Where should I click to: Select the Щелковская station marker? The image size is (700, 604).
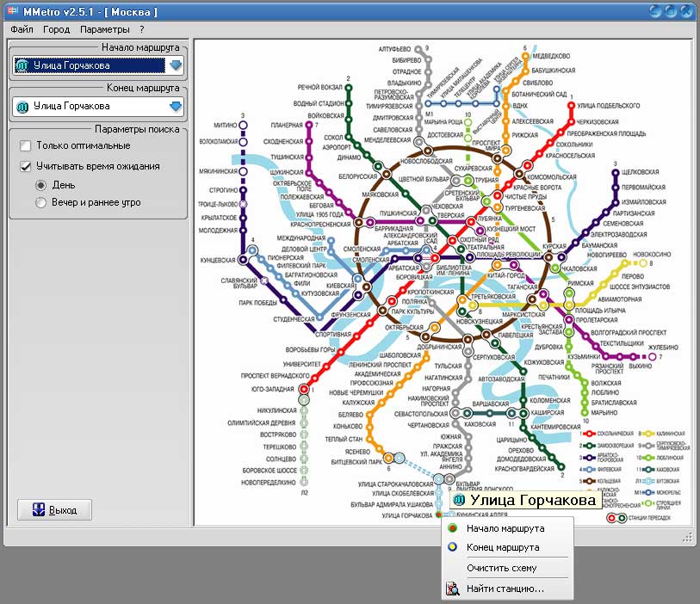click(x=616, y=172)
